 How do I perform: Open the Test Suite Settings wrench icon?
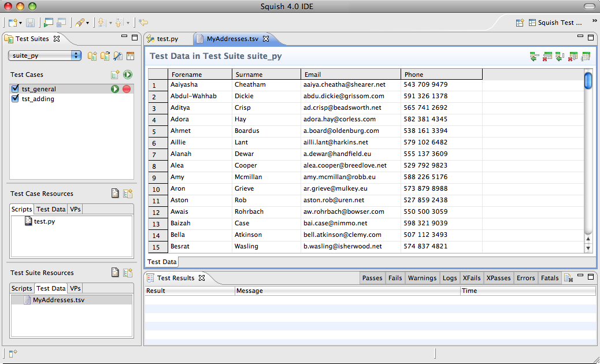[117, 55]
